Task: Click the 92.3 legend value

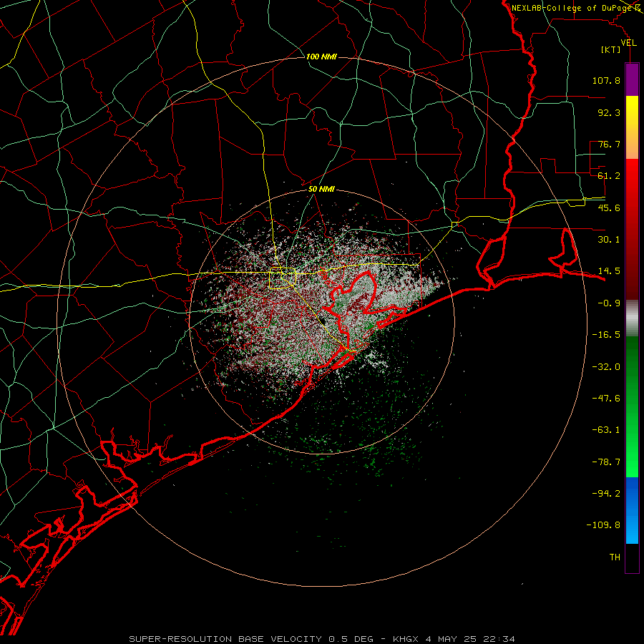Action: pos(609,112)
